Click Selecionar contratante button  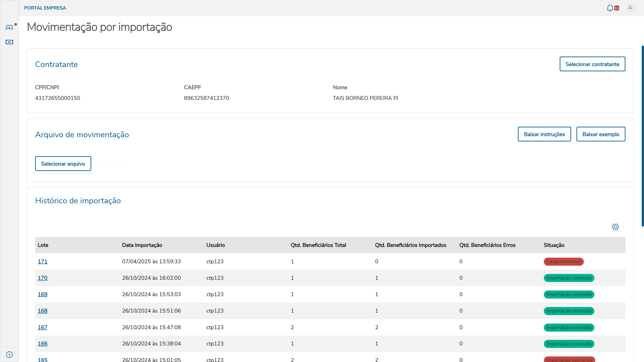[x=592, y=64]
